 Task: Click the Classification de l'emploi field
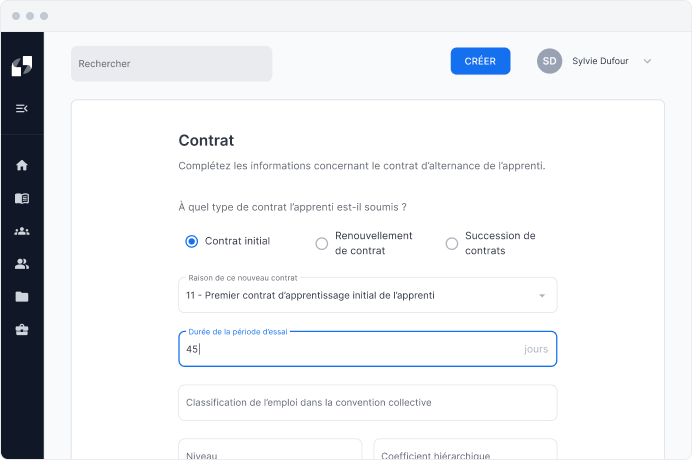pos(367,403)
